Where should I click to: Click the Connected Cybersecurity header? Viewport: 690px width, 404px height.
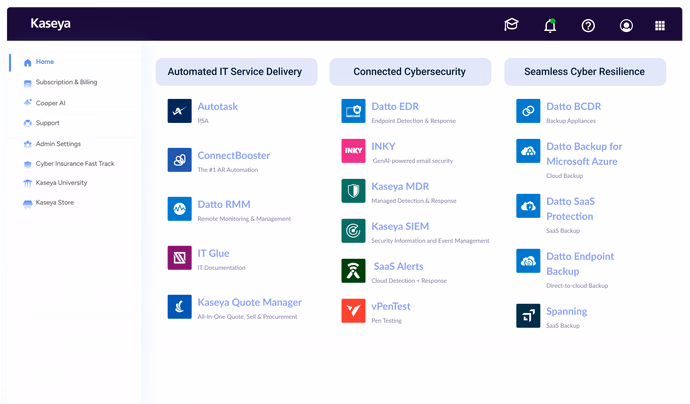click(410, 72)
